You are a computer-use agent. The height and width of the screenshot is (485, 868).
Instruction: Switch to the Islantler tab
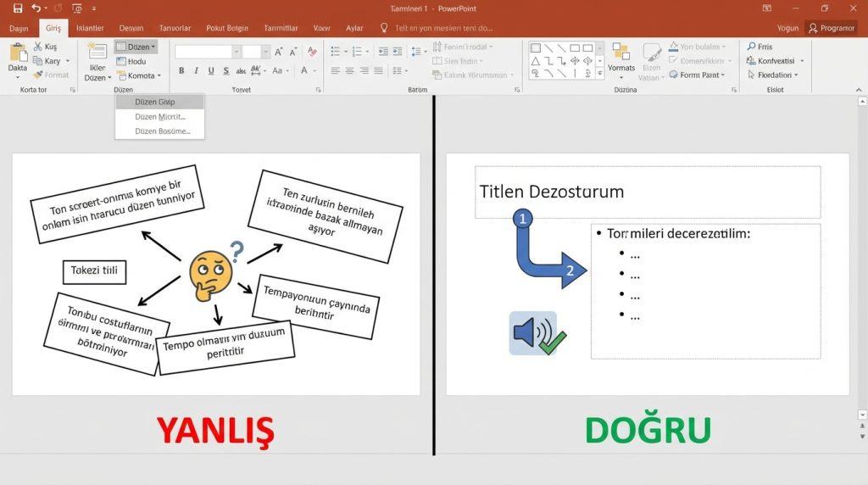click(x=90, y=28)
